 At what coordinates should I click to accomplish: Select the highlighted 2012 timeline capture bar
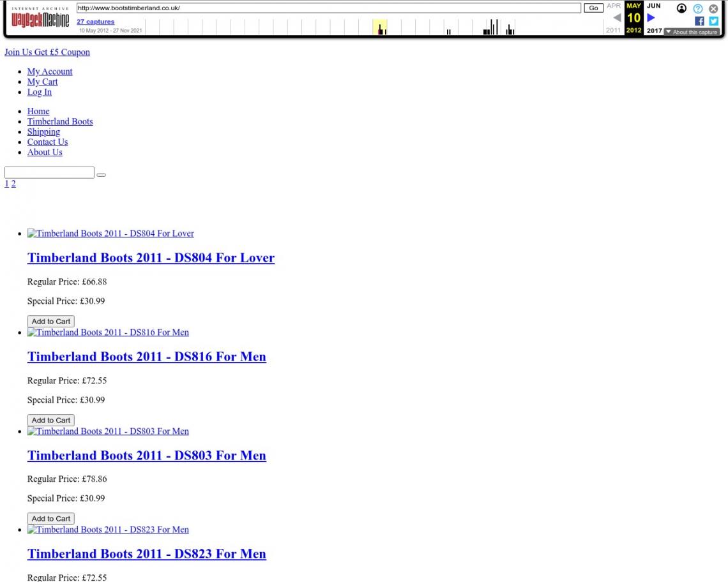click(380, 27)
